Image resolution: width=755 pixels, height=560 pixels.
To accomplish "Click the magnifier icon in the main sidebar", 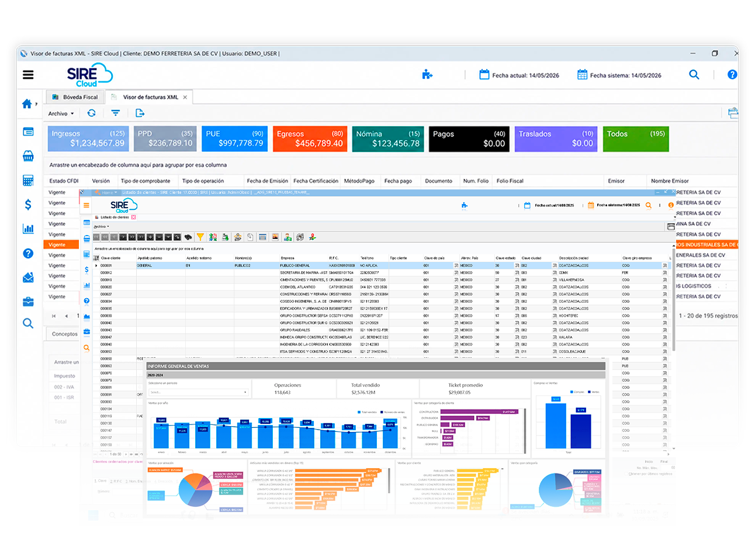I will tap(28, 323).
